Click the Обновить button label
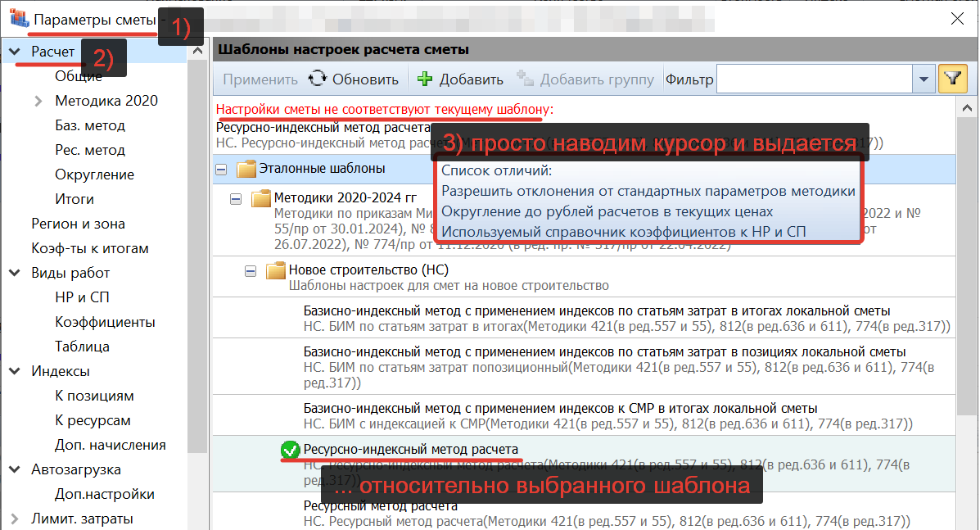Image resolution: width=980 pixels, height=530 pixels. coord(365,79)
